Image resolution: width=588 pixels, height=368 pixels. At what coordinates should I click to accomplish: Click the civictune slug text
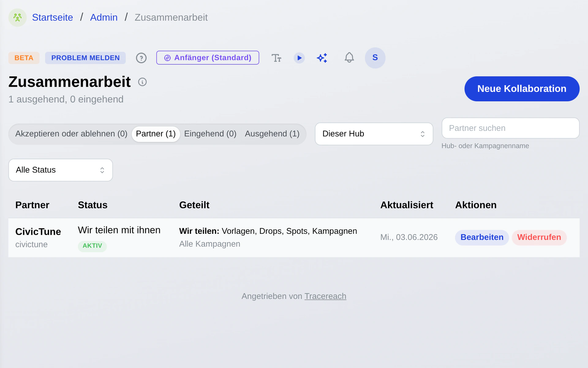(32, 245)
